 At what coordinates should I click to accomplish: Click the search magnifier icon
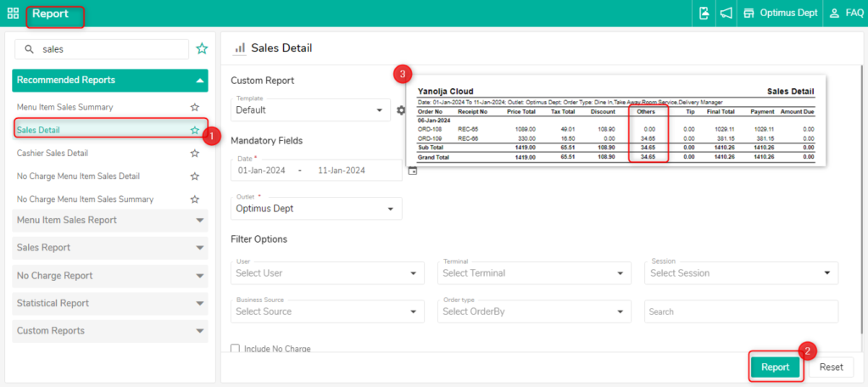coord(30,48)
